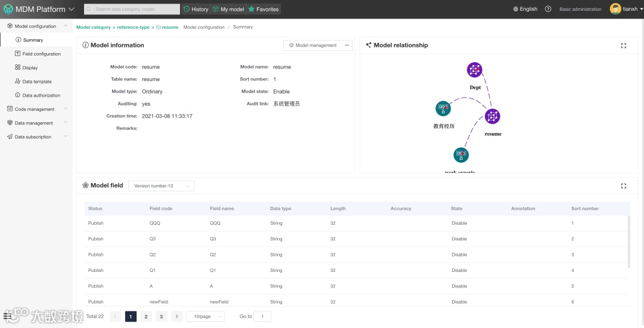Click the Data template icon
The width and height of the screenshot is (644, 328).
18,81
